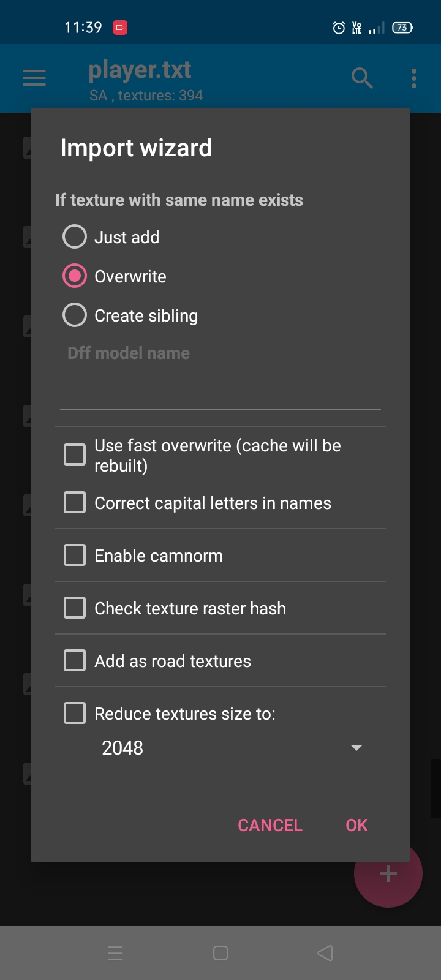Open the three-dot overflow menu
Viewport: 441px width, 980px height.
(414, 78)
